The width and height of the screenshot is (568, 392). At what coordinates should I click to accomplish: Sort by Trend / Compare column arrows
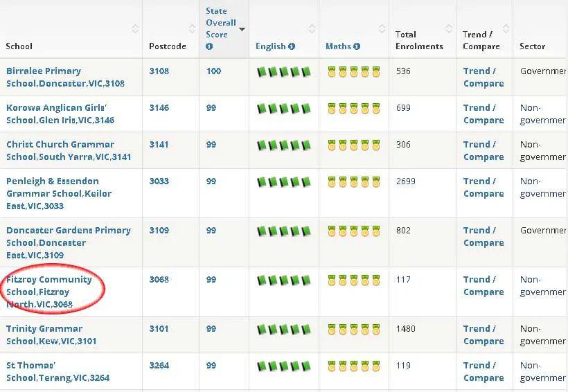click(x=506, y=28)
